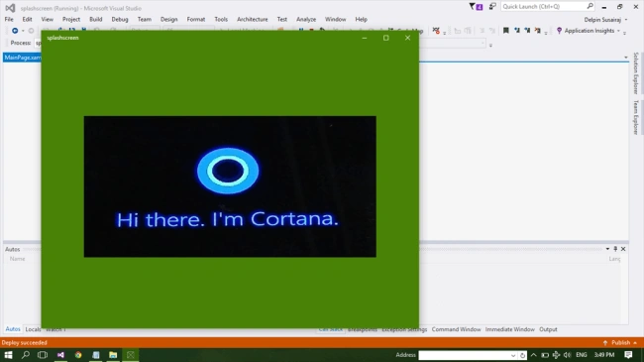Open the Command Window tab

[456, 329]
